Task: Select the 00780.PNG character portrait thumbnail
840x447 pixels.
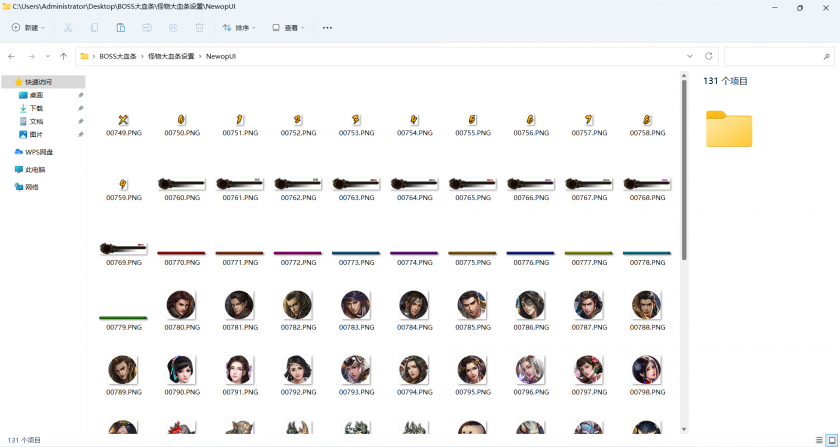Action: 181,306
